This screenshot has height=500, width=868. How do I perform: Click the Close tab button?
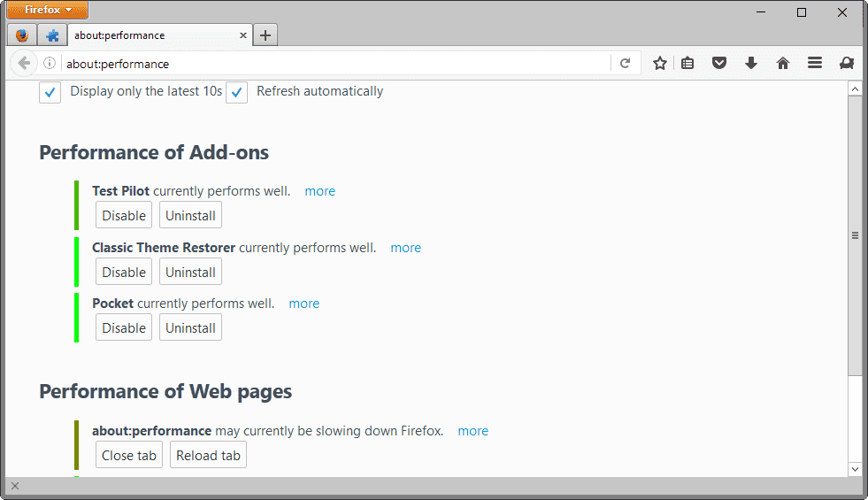[x=129, y=455]
